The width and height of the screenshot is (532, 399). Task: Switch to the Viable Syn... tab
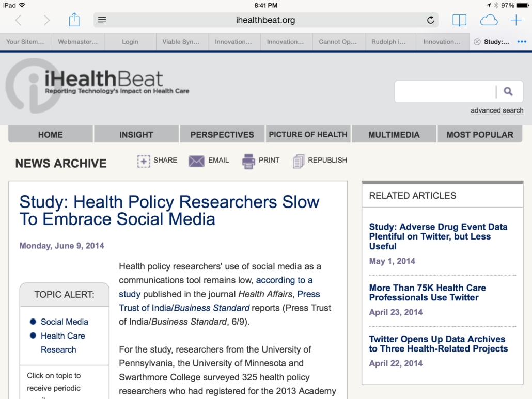coord(181,42)
